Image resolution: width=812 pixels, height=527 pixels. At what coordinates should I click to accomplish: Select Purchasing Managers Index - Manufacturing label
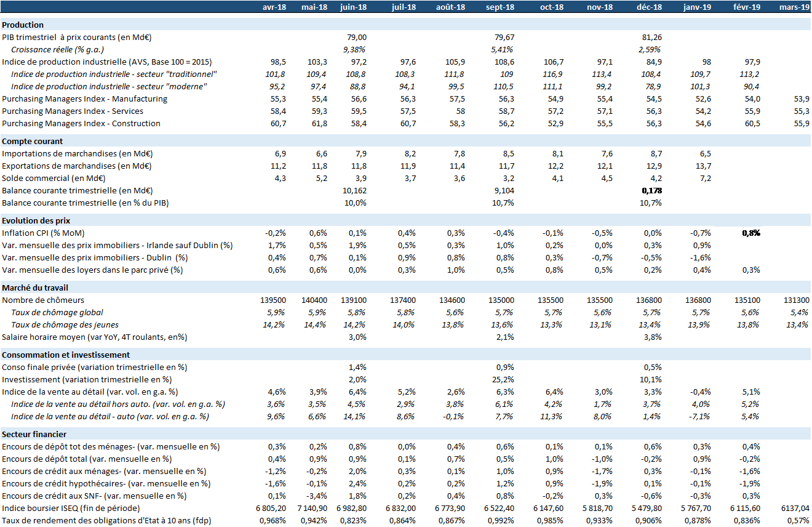84,99
